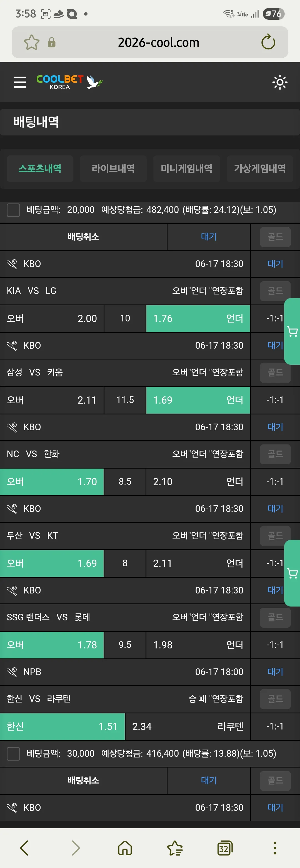Reload the page with the refresh icon
Viewport: 300px width, 868px height.
(x=268, y=42)
